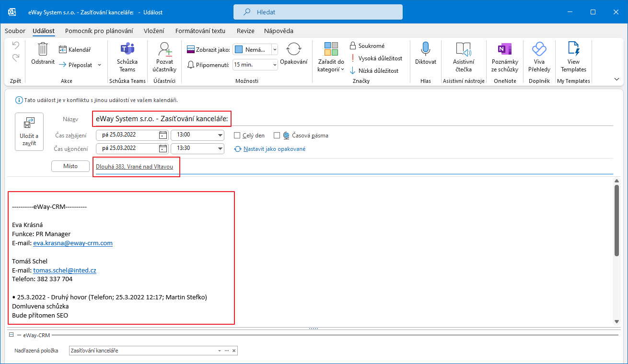Open the 13:00 start time dropdown
Image resolution: width=628 pixels, height=364 pixels.
pos(221,135)
